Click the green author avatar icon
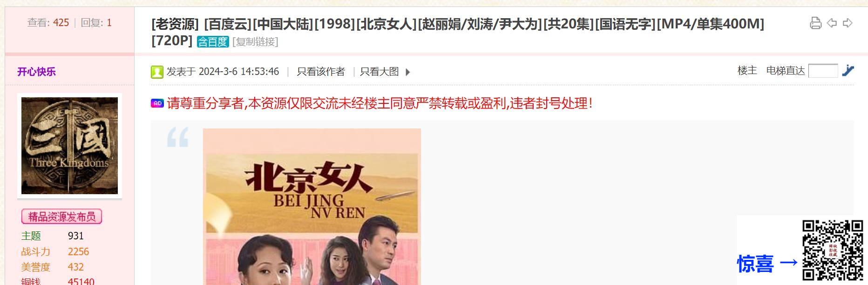Viewport: 868px width, 285px height. [x=157, y=72]
